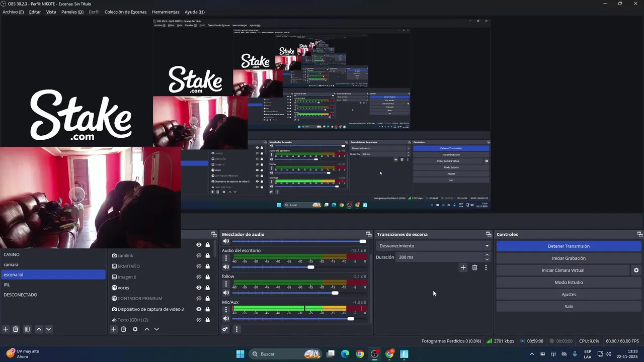Open source properties gear icon
The image size is (644, 362).
135,329
